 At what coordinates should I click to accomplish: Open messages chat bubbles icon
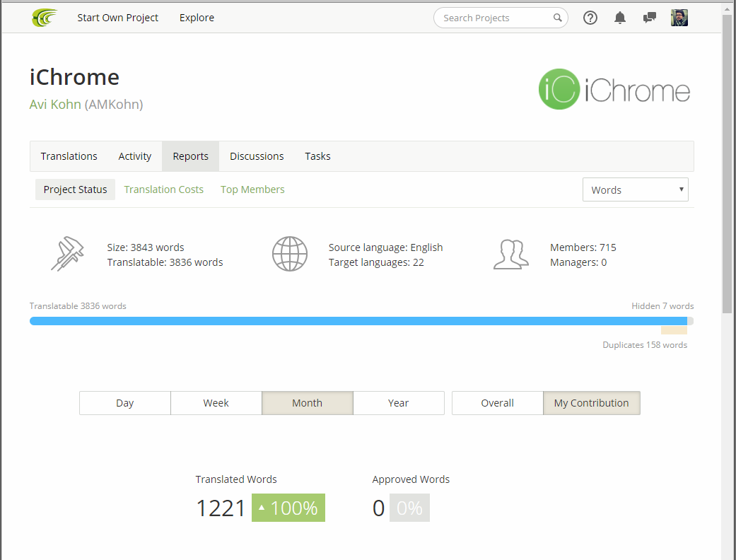tap(649, 18)
